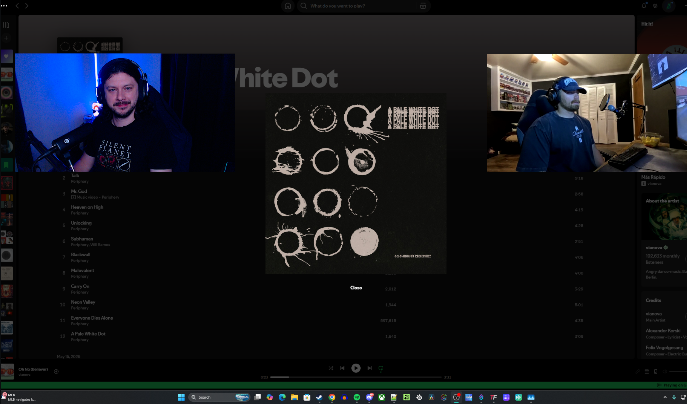Screen dimensions: 687x404
Task: Open the Credits section heading
Action: pyautogui.click(x=653, y=300)
